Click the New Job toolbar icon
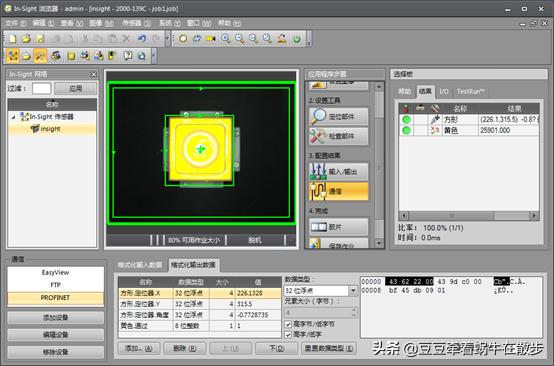The height and width of the screenshot is (366, 554). [x=13, y=39]
